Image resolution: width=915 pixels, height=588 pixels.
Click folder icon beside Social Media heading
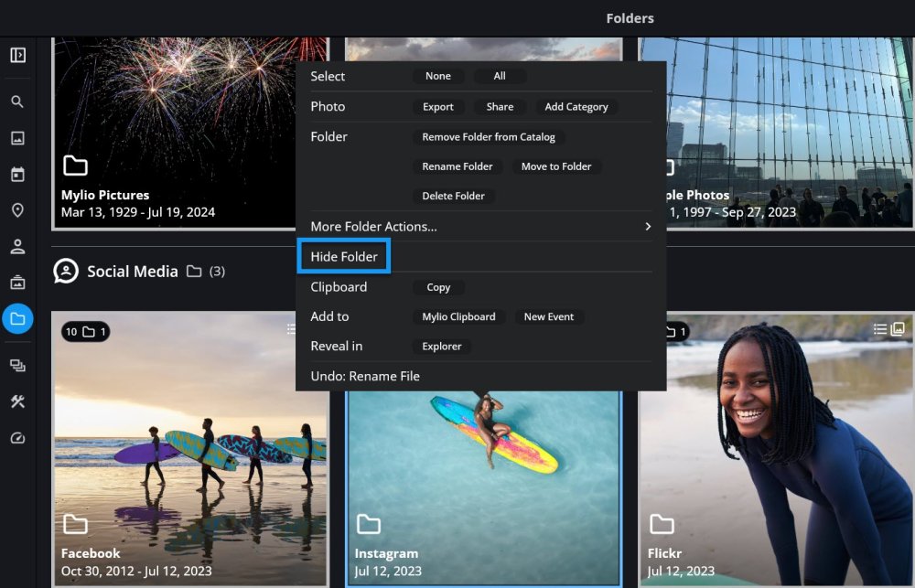pyautogui.click(x=194, y=272)
